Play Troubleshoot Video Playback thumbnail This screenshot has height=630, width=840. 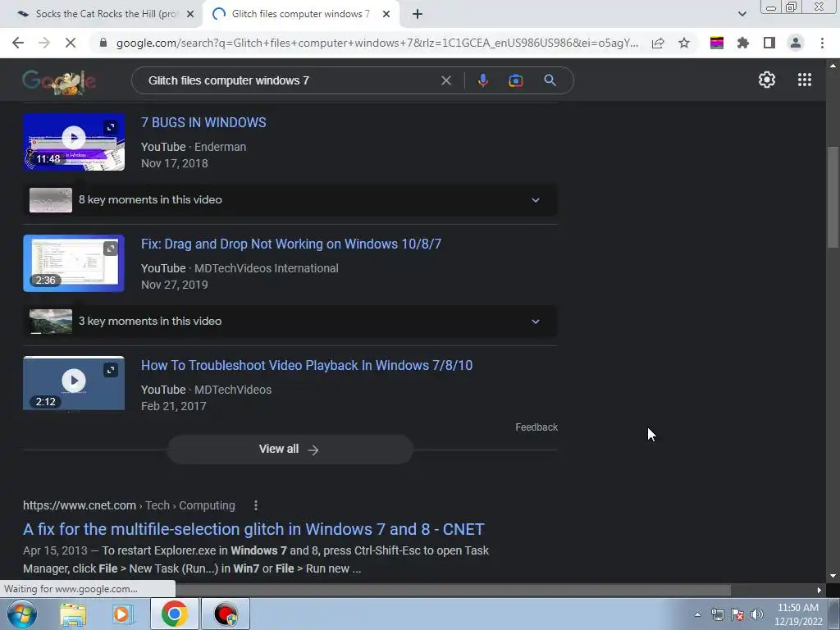pos(74,383)
